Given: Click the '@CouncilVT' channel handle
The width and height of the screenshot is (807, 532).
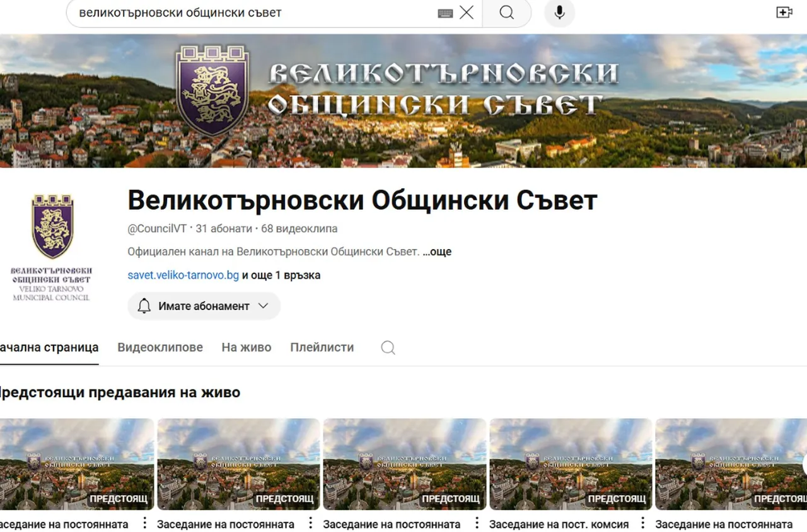Looking at the screenshot, I should tap(157, 229).
